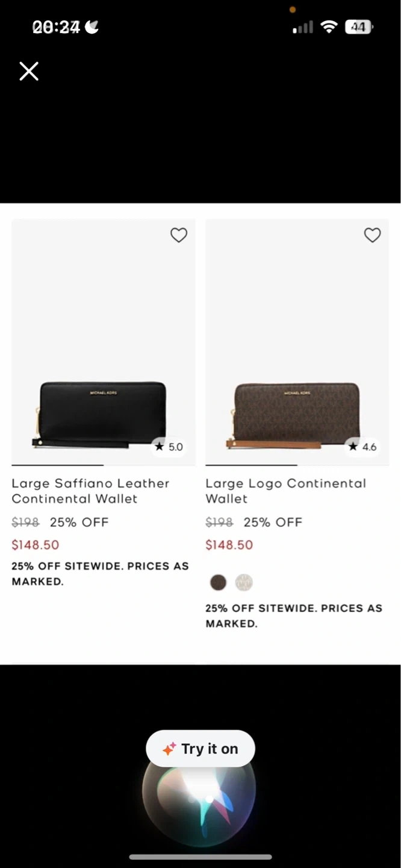Tap the X close icon

[29, 71]
